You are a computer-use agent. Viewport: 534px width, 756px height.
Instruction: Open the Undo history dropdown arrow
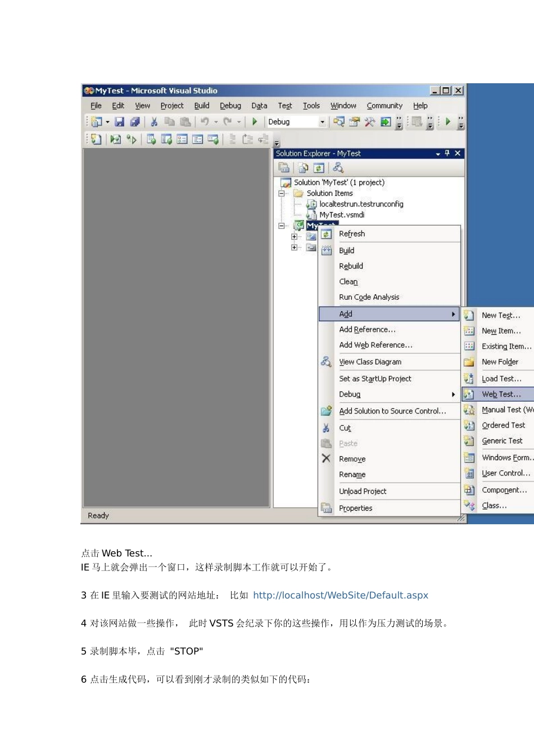click(216, 121)
